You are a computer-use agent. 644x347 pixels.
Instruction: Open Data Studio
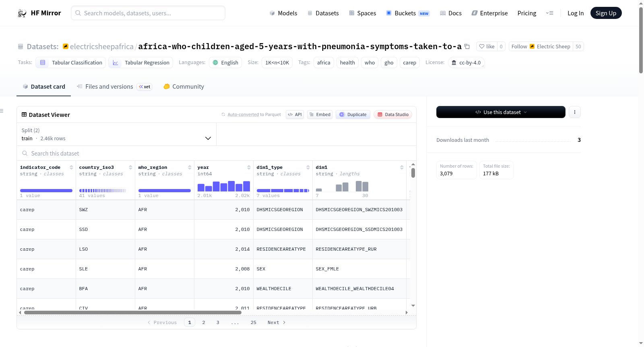point(393,114)
